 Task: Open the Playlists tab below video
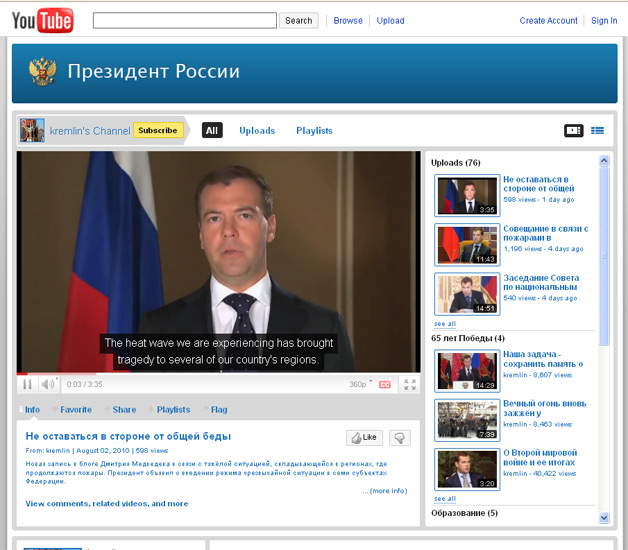click(x=173, y=409)
